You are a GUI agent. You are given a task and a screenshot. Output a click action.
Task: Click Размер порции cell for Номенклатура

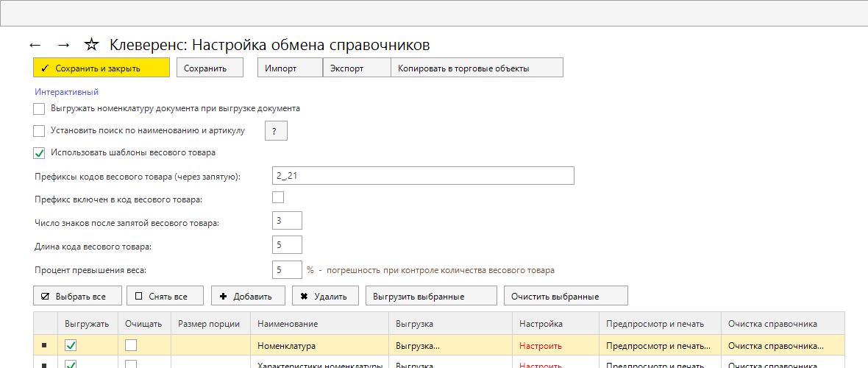(210, 345)
